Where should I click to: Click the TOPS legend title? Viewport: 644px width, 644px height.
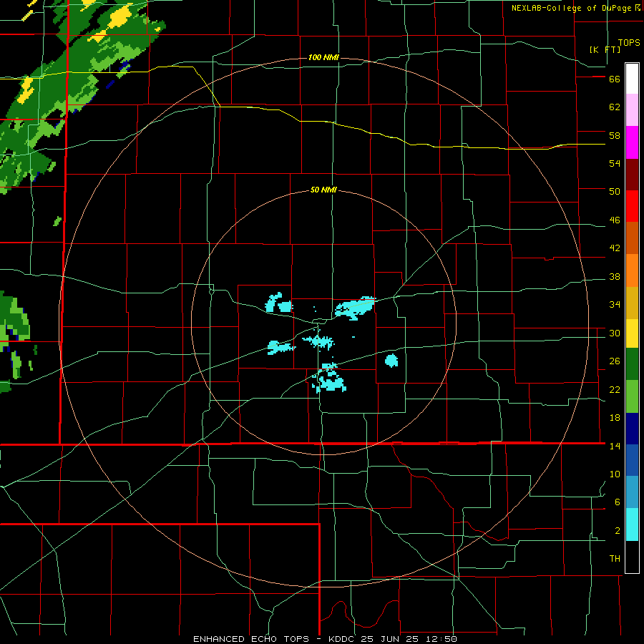point(629,43)
